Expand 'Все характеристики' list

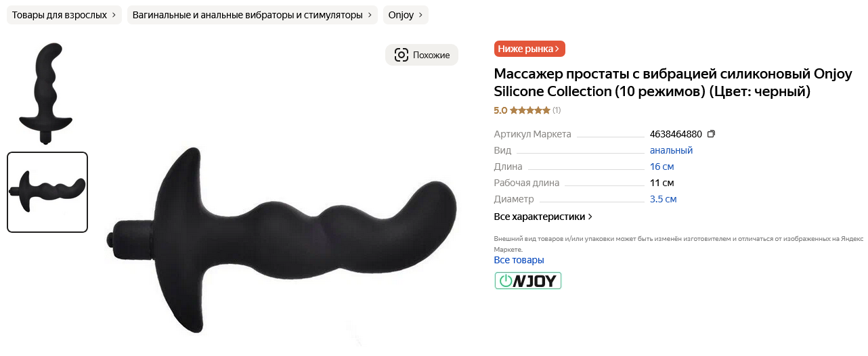tap(543, 217)
